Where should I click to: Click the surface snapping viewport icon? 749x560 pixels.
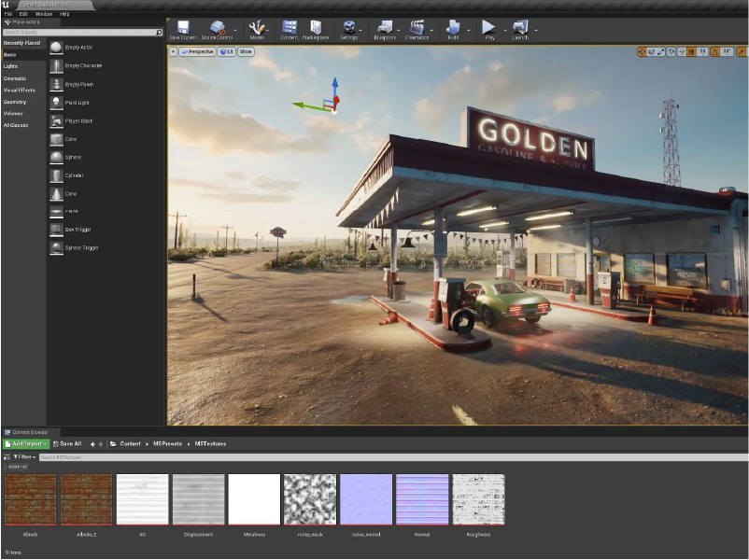click(x=682, y=51)
